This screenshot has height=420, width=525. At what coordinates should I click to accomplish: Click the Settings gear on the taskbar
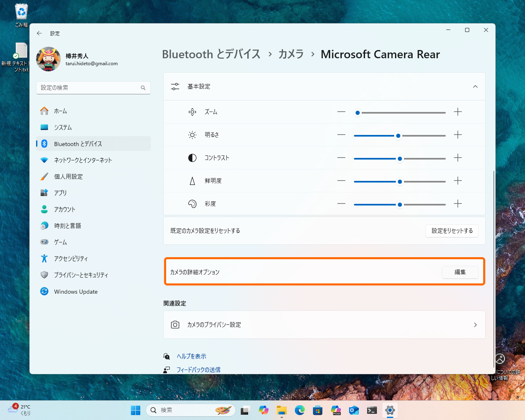pos(390,410)
